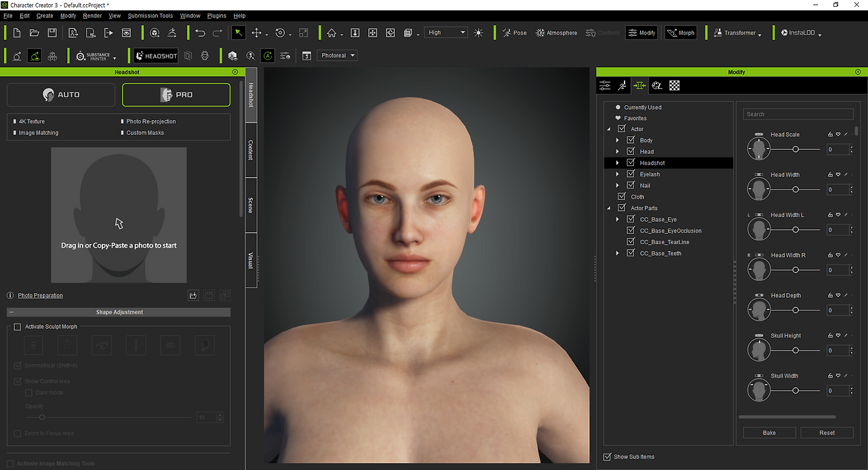Activate the Select arrow tool
The image size is (868, 470).
[239, 33]
